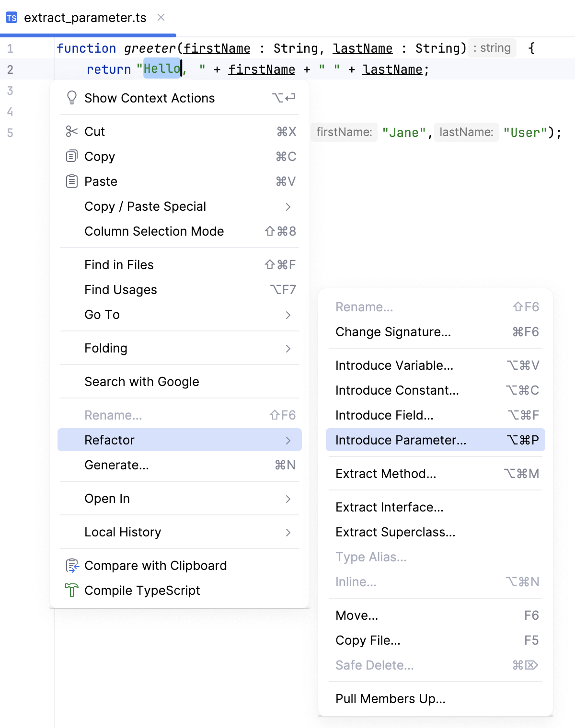Click the Compile TypeScript hammer icon

point(72,591)
